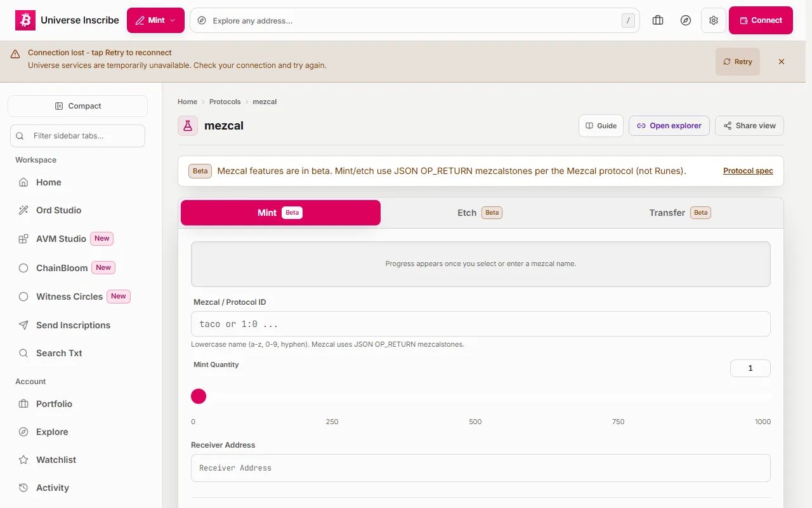Click the compass icon inside address search
Viewport: 812px width, 508px height.
click(202, 20)
